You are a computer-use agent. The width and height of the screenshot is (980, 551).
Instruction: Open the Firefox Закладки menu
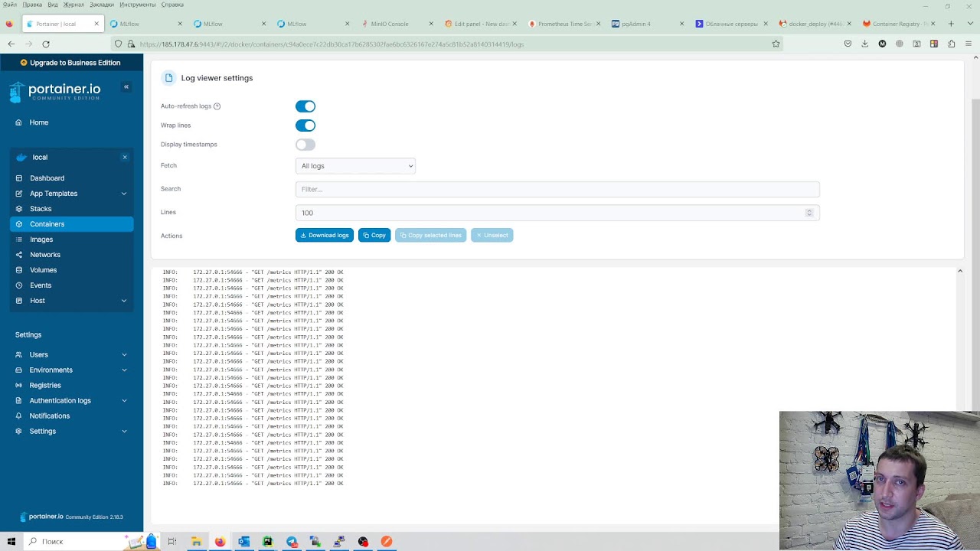pyautogui.click(x=102, y=5)
